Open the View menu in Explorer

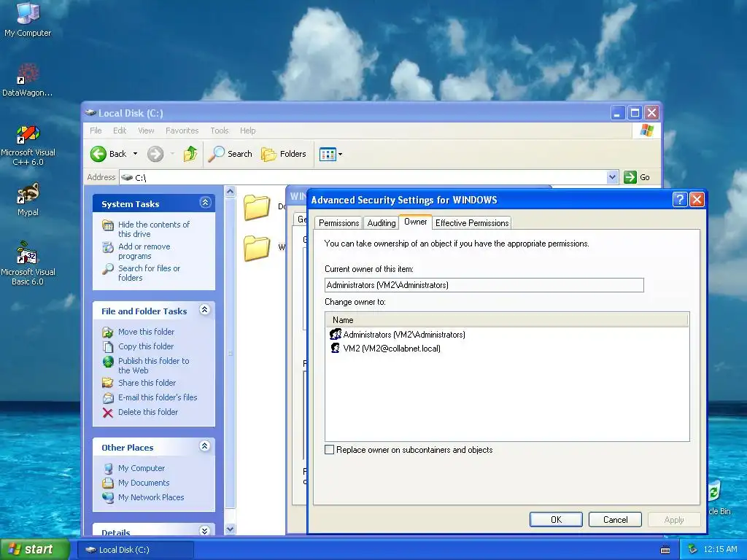(x=146, y=131)
